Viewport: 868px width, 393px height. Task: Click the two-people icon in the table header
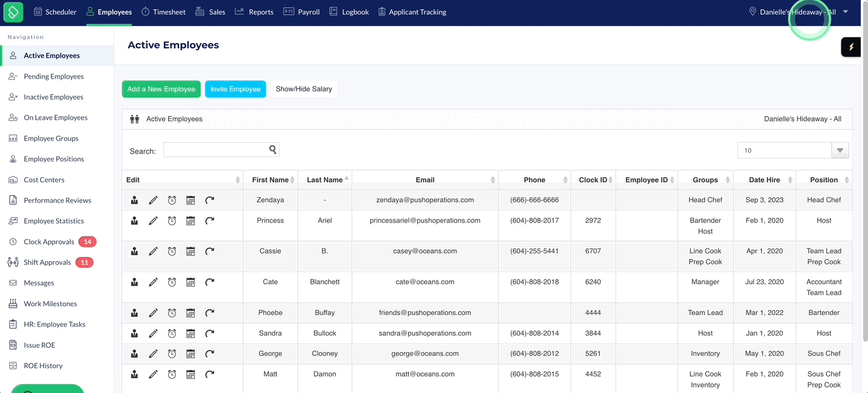pyautogui.click(x=135, y=119)
